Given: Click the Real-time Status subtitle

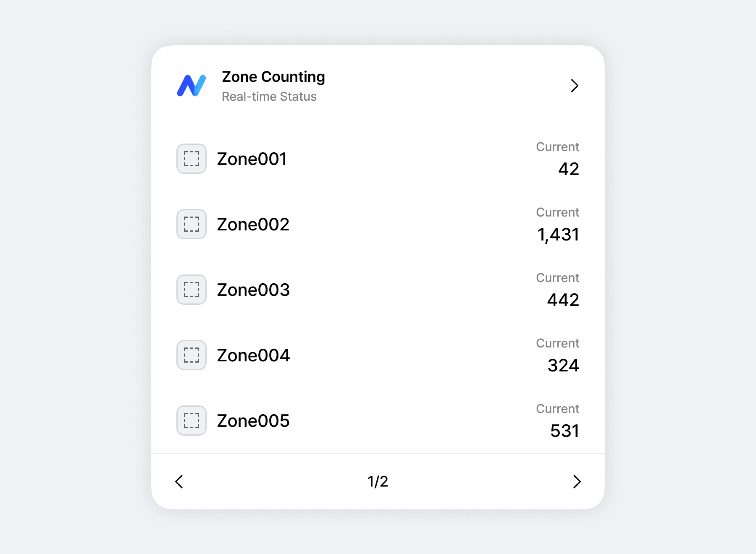Looking at the screenshot, I should coord(269,97).
